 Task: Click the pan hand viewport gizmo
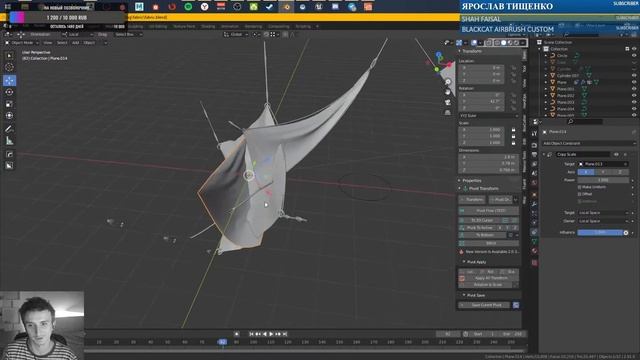448,92
